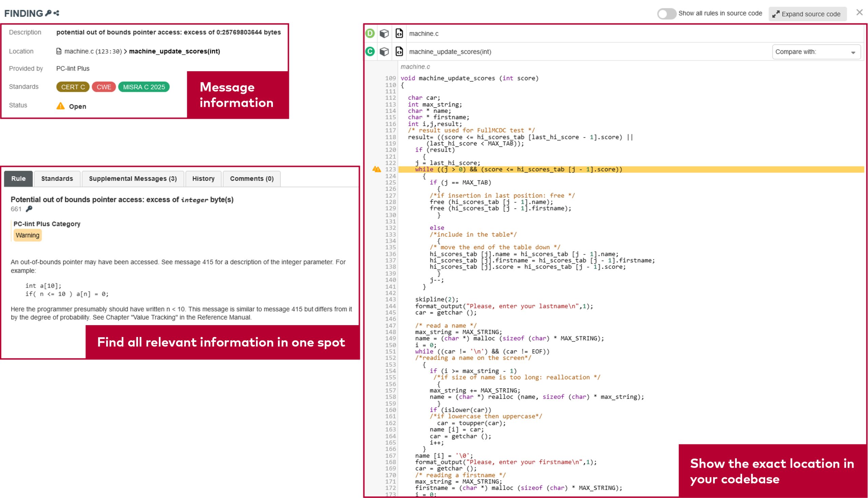Close the finding panel with X
This screenshot has height=498, width=868.
860,13
